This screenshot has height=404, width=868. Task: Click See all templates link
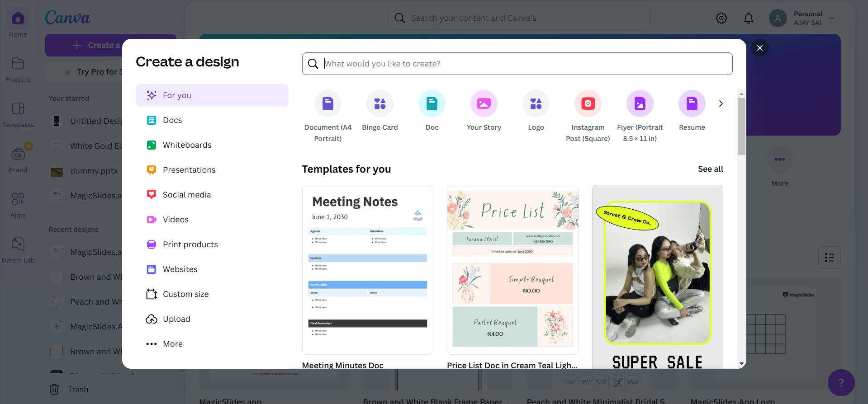(711, 169)
